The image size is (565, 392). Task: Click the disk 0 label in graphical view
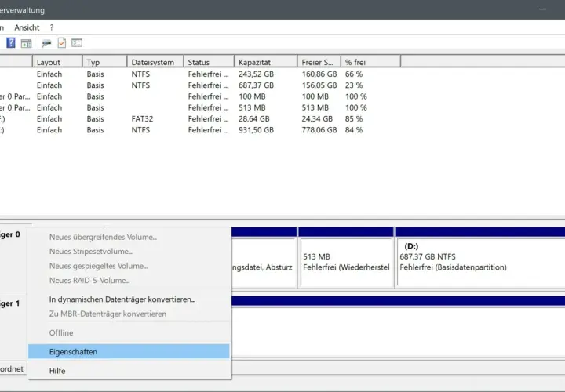(x=11, y=234)
